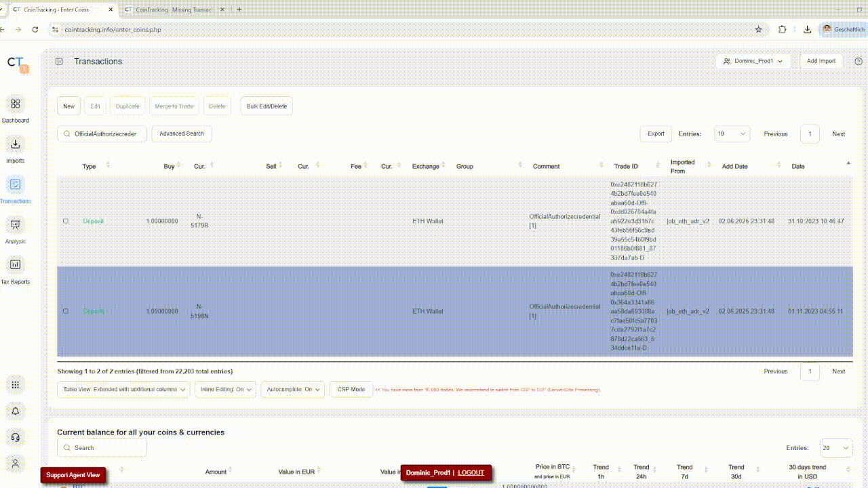Switch to the CoinTracking - Missing Transactions tab

pyautogui.click(x=174, y=9)
